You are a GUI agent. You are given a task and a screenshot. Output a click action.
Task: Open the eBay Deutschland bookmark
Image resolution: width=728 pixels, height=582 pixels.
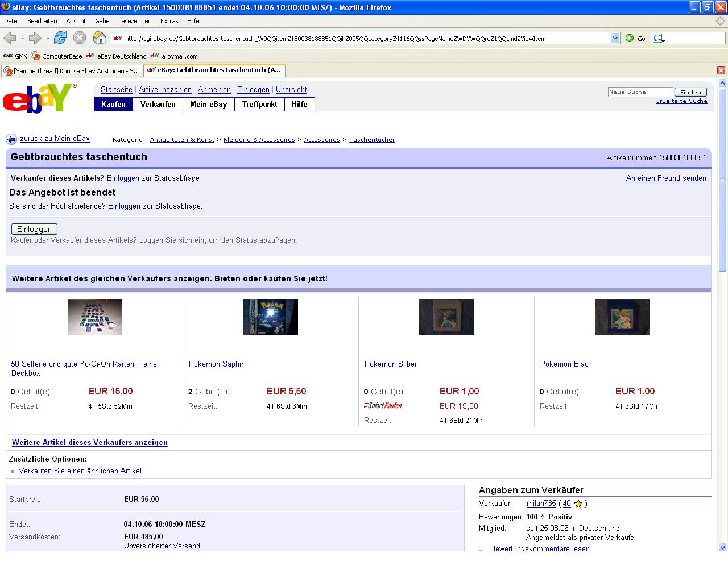[117, 56]
